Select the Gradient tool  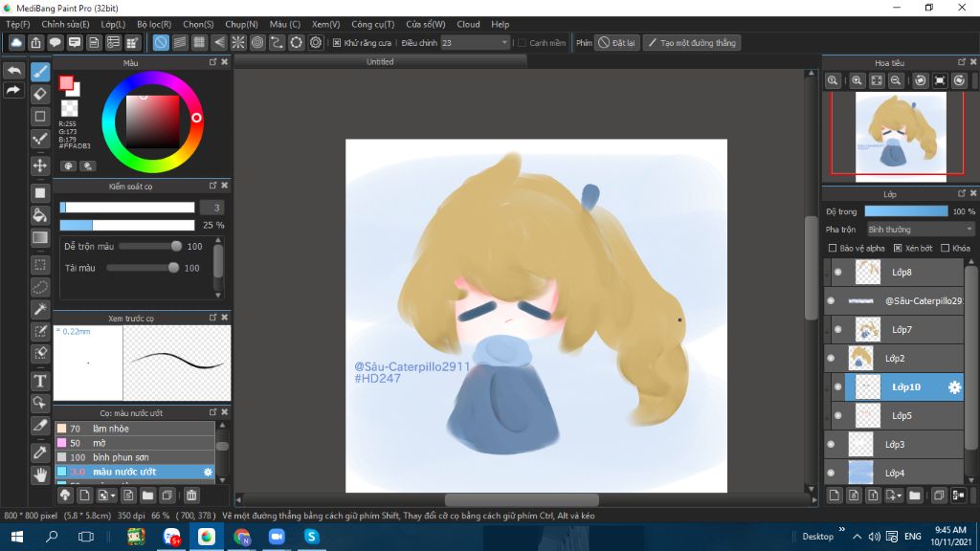click(40, 238)
